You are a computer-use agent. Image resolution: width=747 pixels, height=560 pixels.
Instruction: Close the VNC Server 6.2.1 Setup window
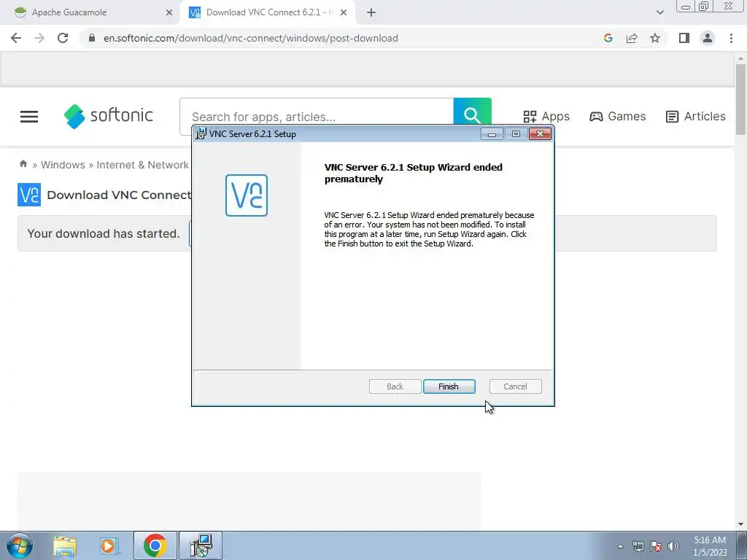click(x=540, y=134)
